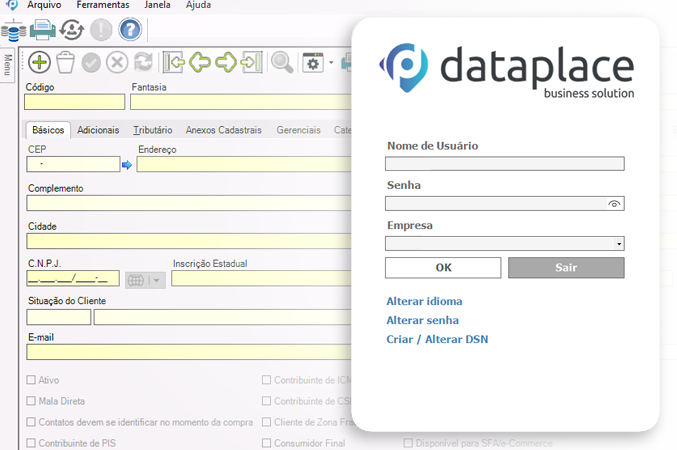Switch to the Adicionais tab
This screenshot has height=450, width=677.
[x=98, y=130]
